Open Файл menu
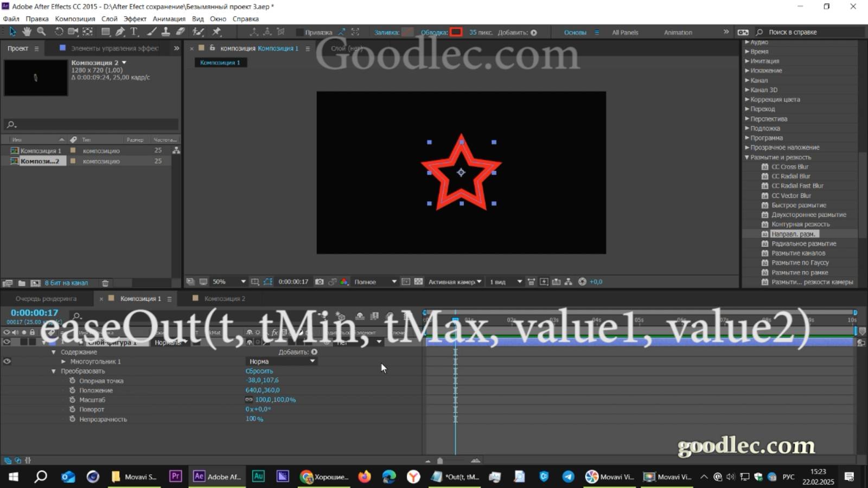 coord(11,18)
